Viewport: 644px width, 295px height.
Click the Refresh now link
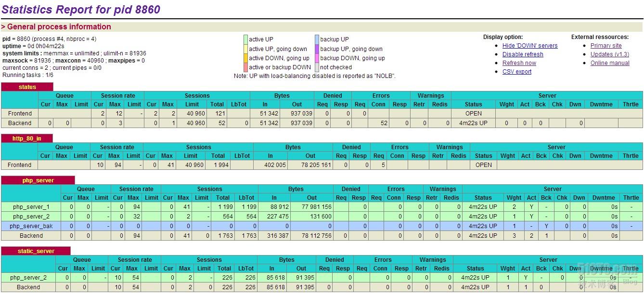pyautogui.click(x=519, y=63)
